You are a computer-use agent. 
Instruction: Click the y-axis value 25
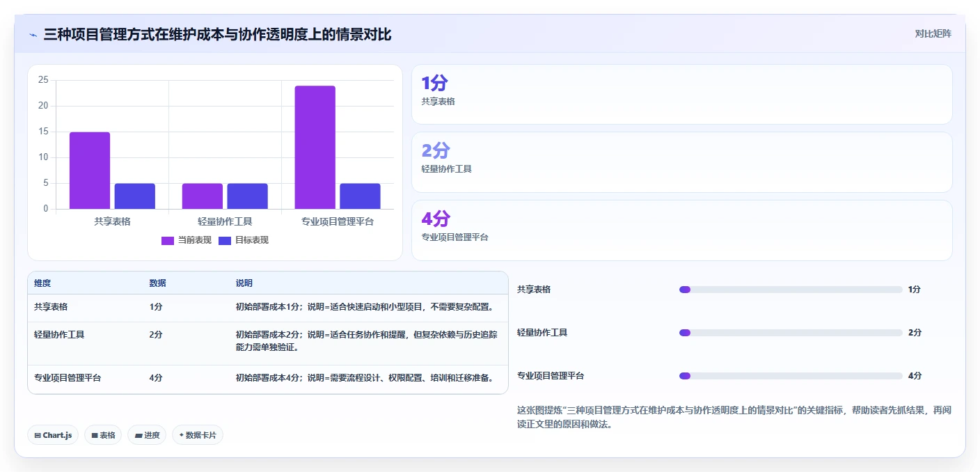pyautogui.click(x=43, y=80)
